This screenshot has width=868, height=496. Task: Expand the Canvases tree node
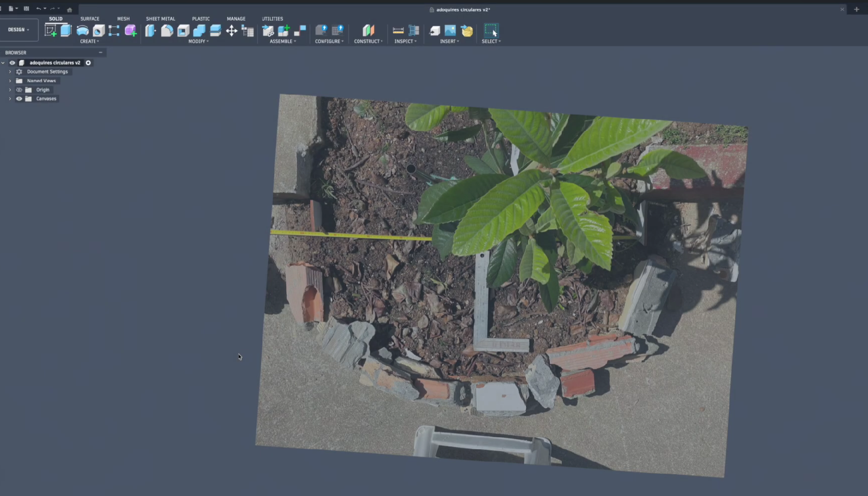coord(10,99)
